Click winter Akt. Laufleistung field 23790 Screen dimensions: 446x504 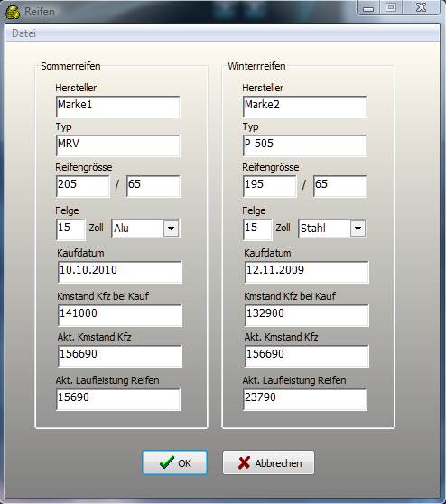point(304,399)
